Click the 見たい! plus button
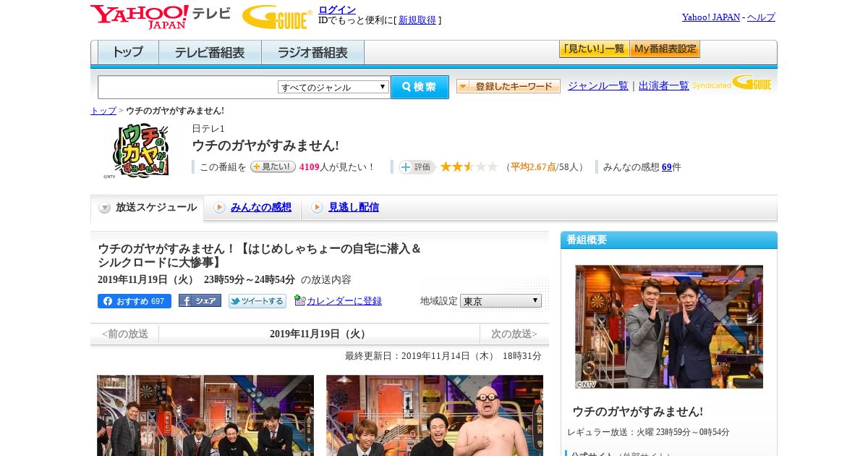The image size is (868, 456). [273, 166]
